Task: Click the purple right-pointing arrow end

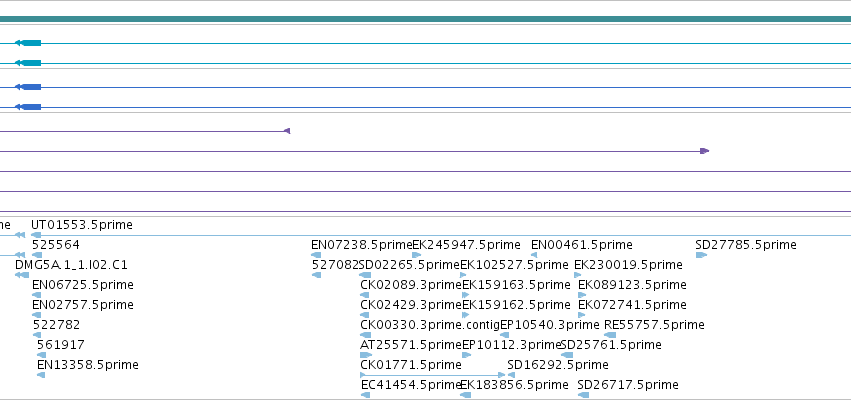Action: tap(704, 151)
